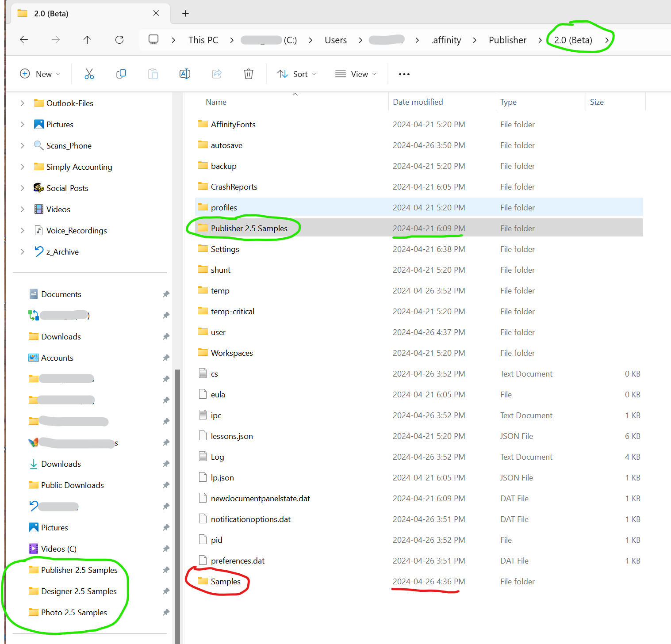Click pin icon beside Photo 2.5 Samples

pos(166,612)
